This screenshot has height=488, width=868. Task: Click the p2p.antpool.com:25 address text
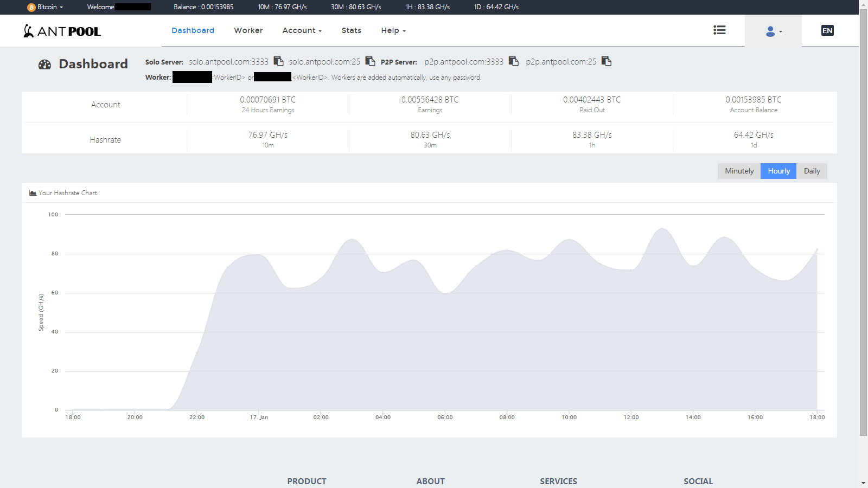pos(561,62)
